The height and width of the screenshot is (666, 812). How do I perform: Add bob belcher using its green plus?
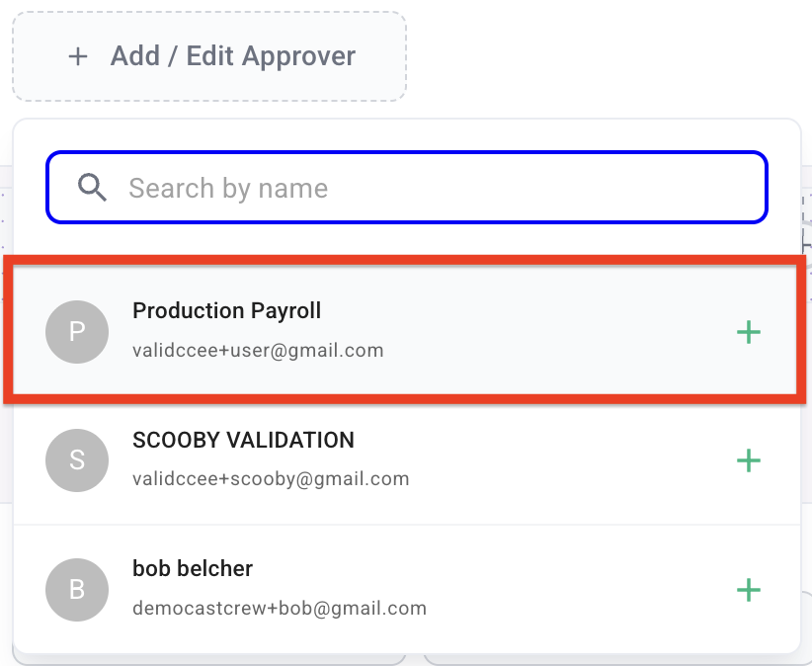[749, 590]
